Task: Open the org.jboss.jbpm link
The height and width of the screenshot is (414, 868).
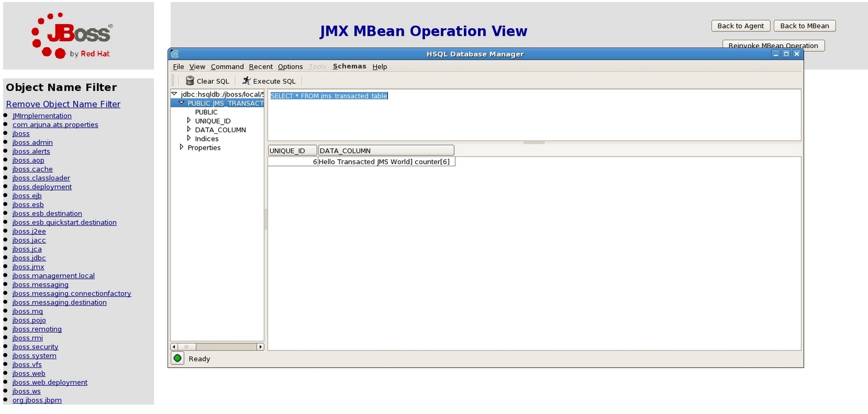Action: click(37, 400)
